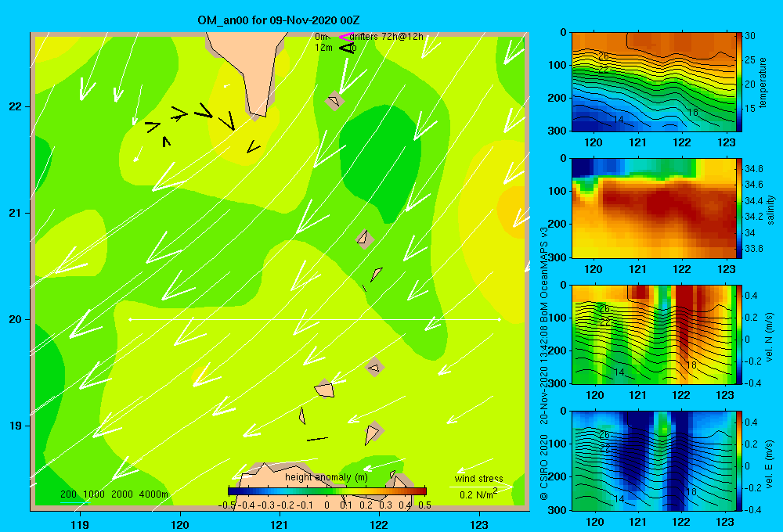Click the southern tip of Taiwan landmass
Image resolution: width=783 pixels, height=532 pixels.
click(x=257, y=113)
